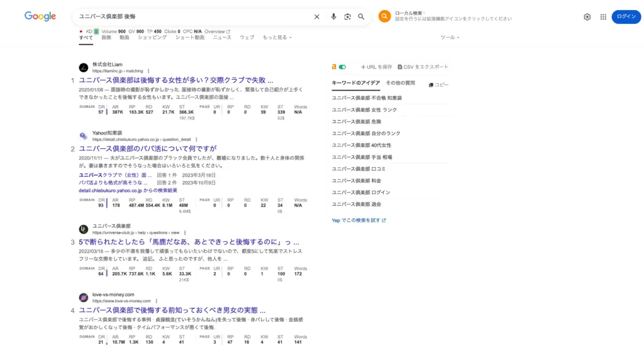Open three-dot menu for chiebukuro result

[x=196, y=140]
